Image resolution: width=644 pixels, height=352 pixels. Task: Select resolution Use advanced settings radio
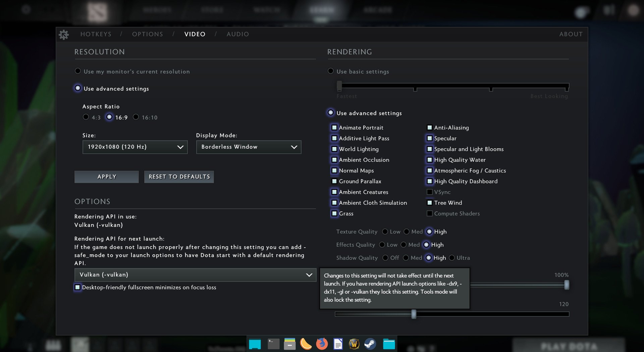click(x=78, y=88)
